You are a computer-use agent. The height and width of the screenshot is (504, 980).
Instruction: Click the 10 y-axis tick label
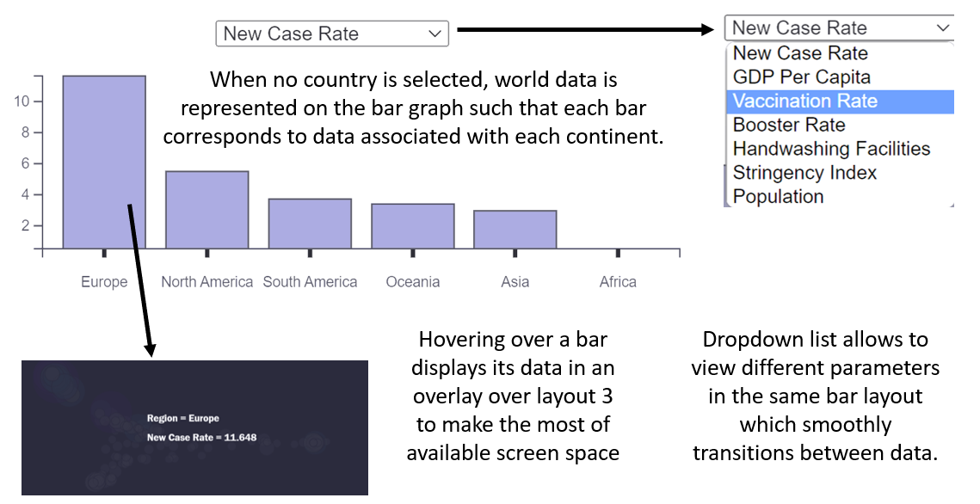click(22, 101)
